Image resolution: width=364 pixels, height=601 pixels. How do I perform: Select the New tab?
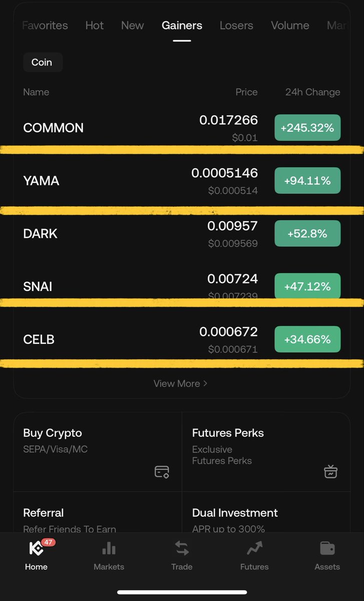point(132,26)
